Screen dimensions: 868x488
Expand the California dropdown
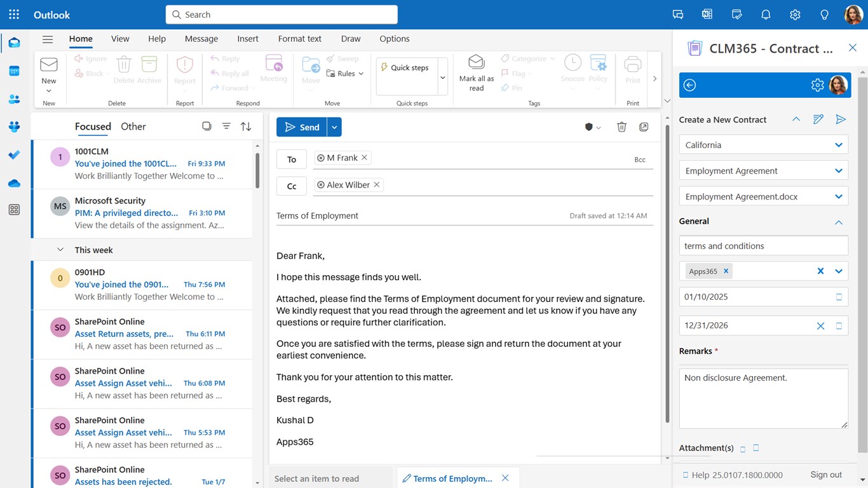[838, 145]
